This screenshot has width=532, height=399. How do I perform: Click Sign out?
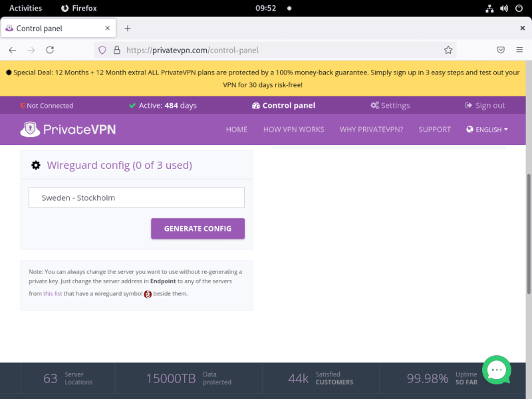tap(485, 105)
